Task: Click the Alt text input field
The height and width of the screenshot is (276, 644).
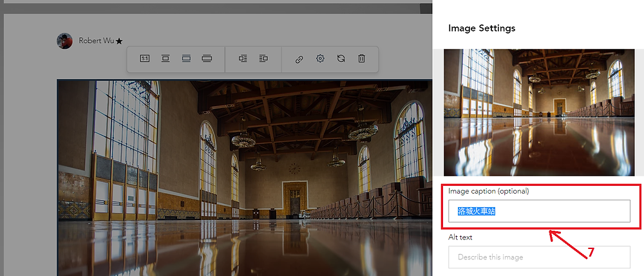Action: click(x=539, y=257)
